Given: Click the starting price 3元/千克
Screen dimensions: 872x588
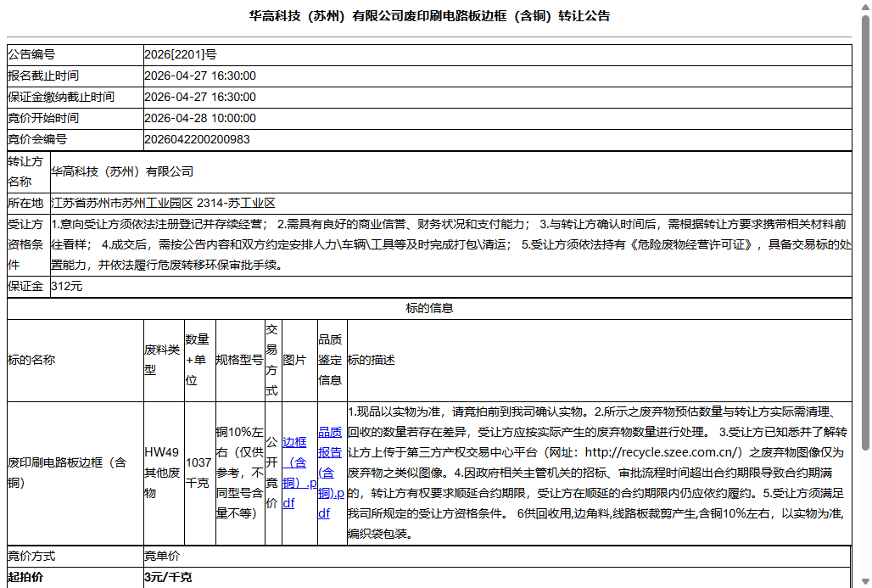Looking at the screenshot, I should (168, 578).
